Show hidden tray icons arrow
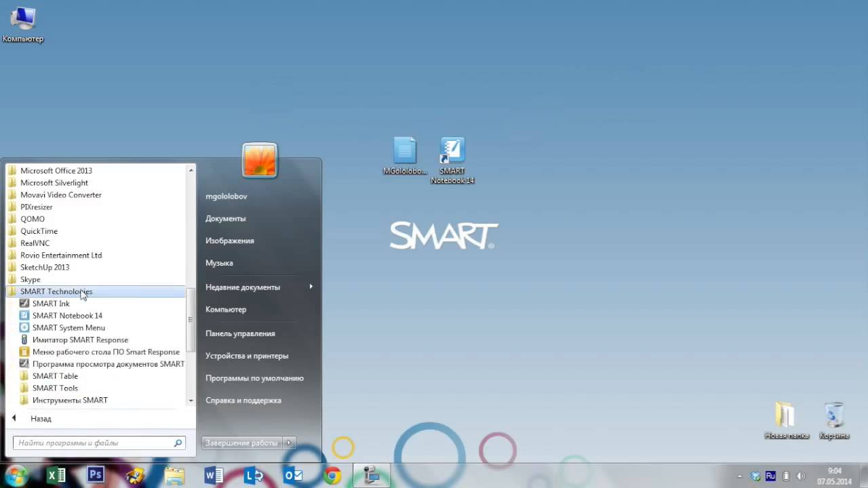Viewport: 868px width, 488px height. (x=739, y=476)
